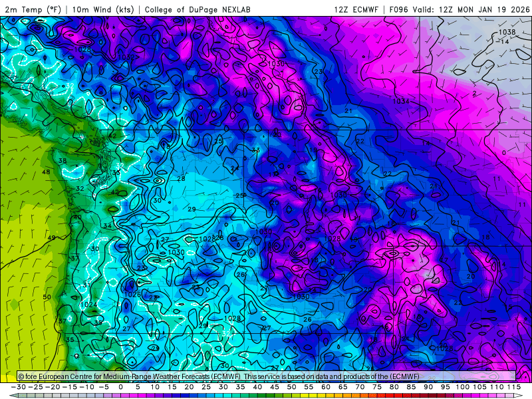The width and height of the screenshot is (532, 399).
Task: Click the "12Z ECMWF" model run label
Action: pos(356,9)
